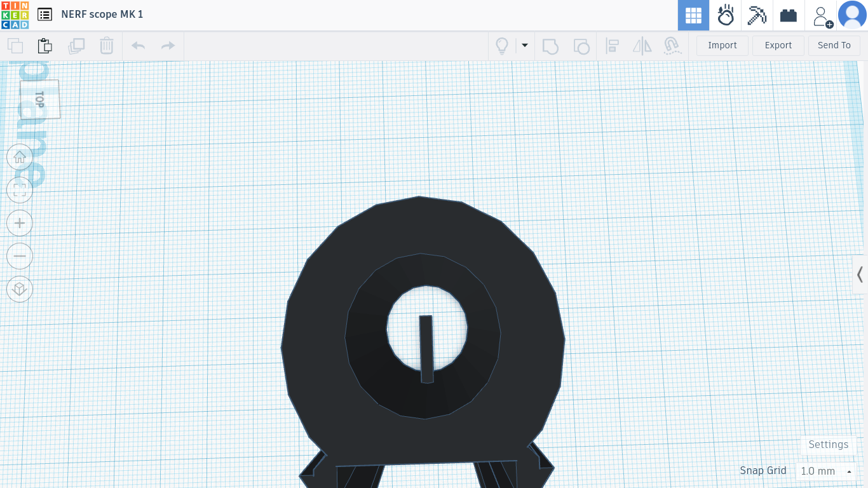Click the Copy icon in toolbar
Image resolution: width=868 pixels, height=488 pixels.
[15, 46]
